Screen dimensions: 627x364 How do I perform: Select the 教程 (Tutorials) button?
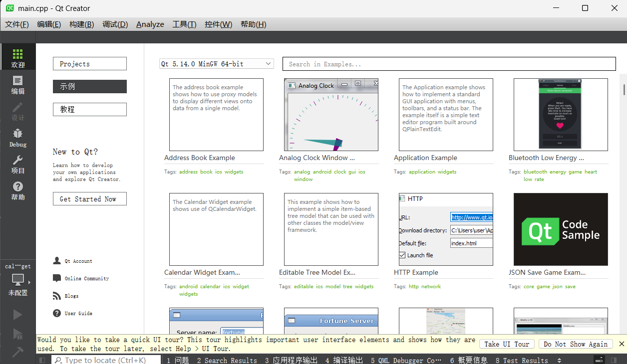point(90,109)
